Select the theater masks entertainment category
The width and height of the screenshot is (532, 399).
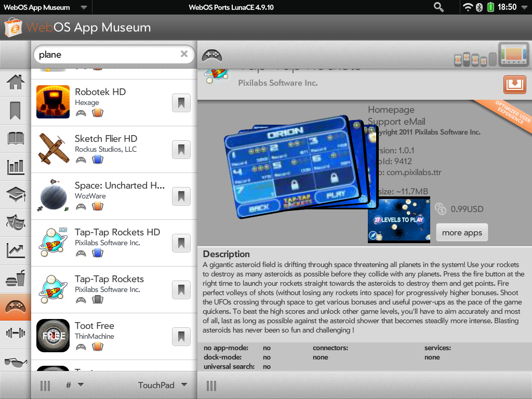pos(15,222)
